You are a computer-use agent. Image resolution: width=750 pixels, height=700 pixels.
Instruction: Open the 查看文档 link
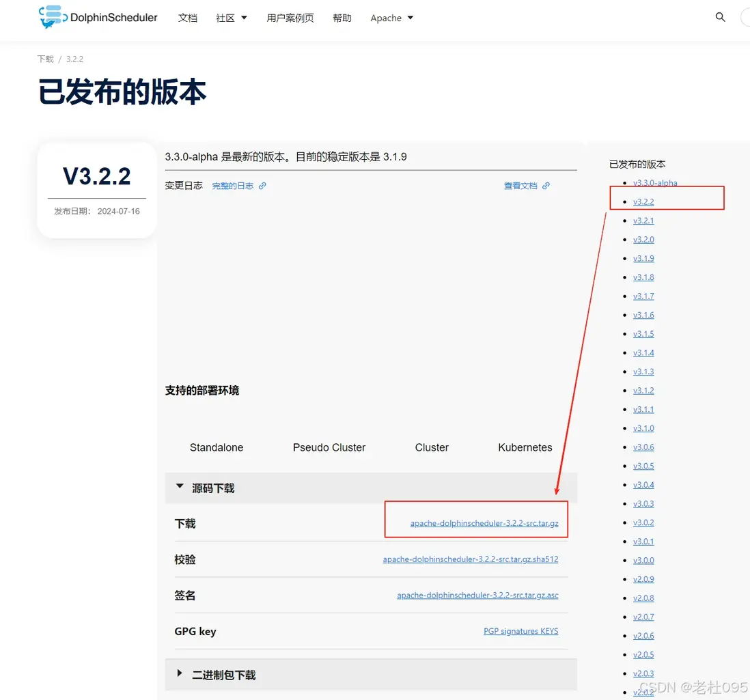(x=520, y=186)
